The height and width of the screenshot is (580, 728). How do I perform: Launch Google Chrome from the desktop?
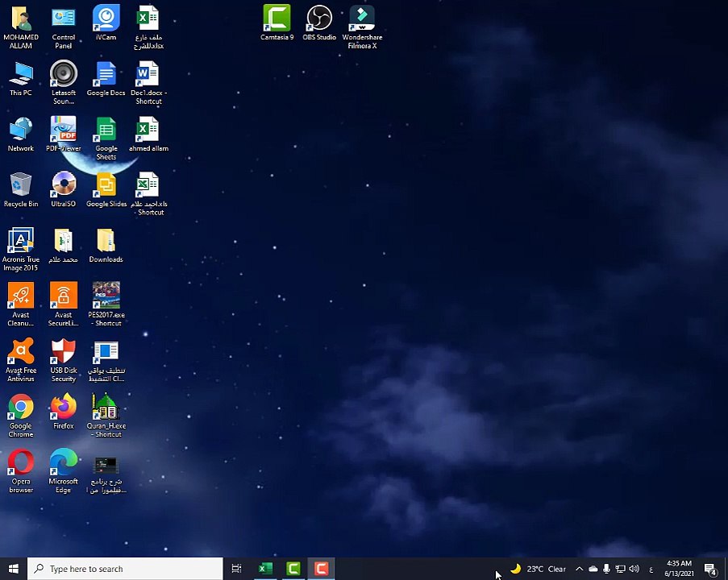(21, 416)
